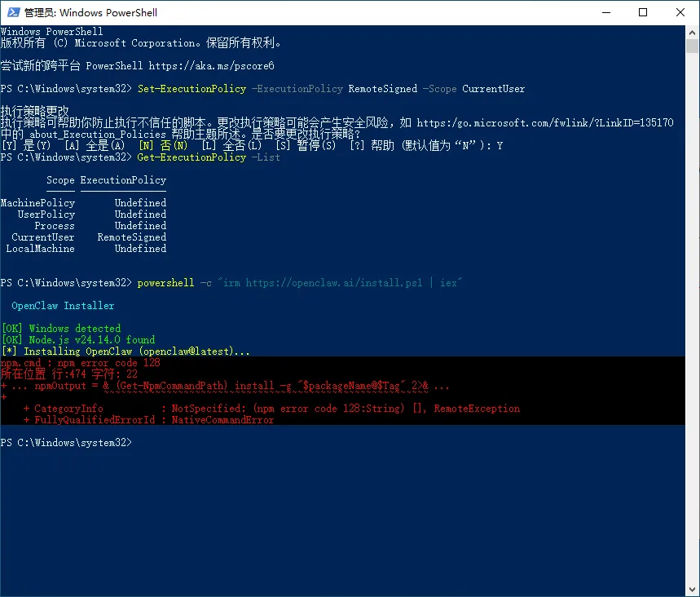Click the MachinePolicy row label
Image resolution: width=700 pixels, height=597 pixels.
pyautogui.click(x=38, y=203)
